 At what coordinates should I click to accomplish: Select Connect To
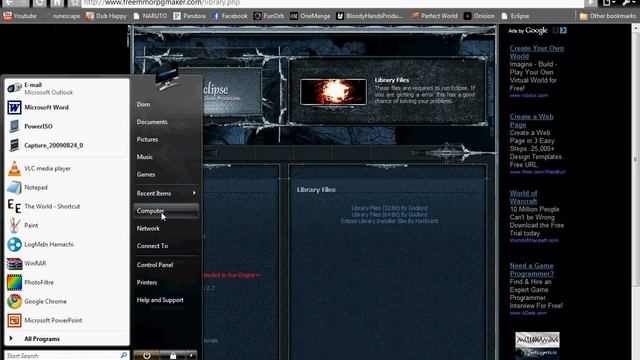(152, 246)
